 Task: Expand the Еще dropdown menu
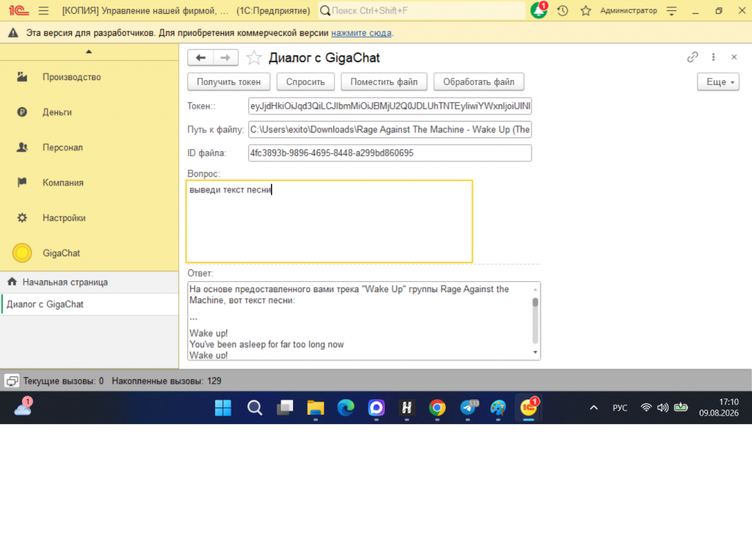pos(718,82)
